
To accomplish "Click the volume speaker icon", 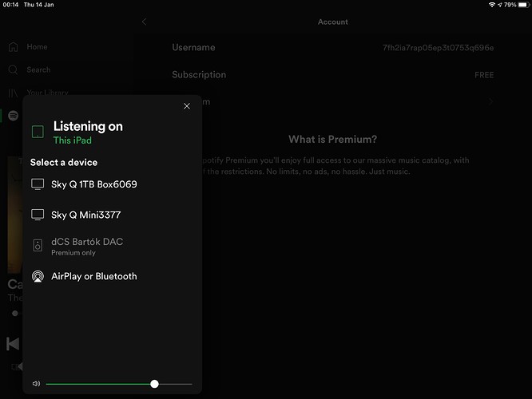I will coord(36,383).
